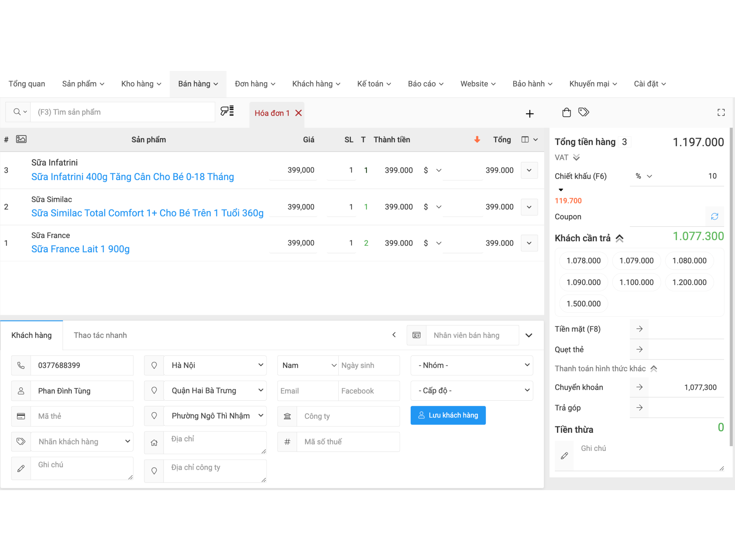
Task: Expand the customer panel down chevron
Action: point(529,335)
